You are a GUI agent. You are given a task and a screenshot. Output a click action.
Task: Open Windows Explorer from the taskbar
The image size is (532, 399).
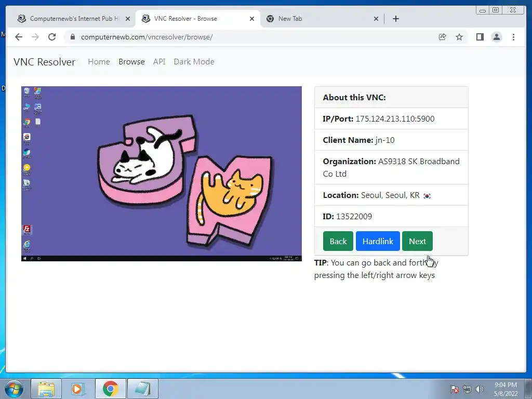tap(46, 389)
